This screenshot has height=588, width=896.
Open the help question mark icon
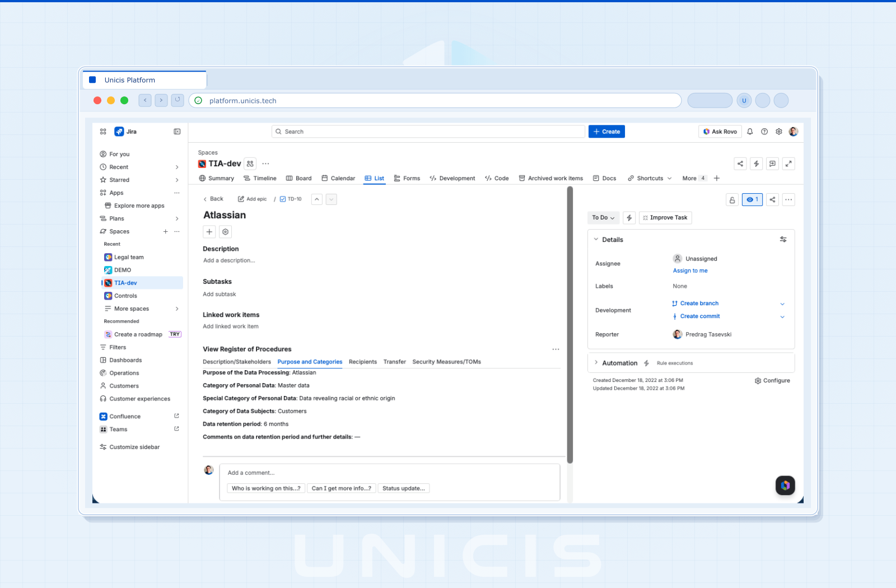pyautogui.click(x=764, y=132)
